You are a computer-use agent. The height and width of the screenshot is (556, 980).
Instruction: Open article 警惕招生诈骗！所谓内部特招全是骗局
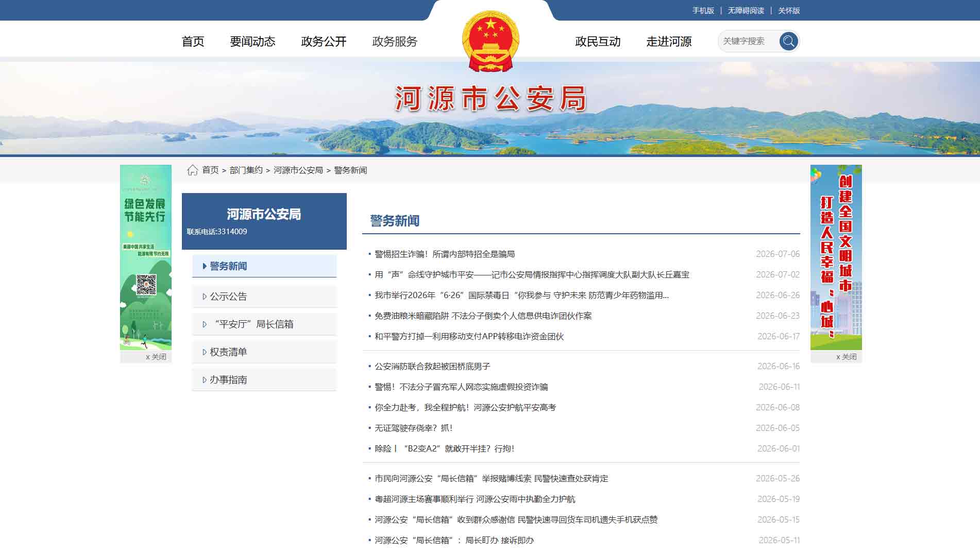445,254
